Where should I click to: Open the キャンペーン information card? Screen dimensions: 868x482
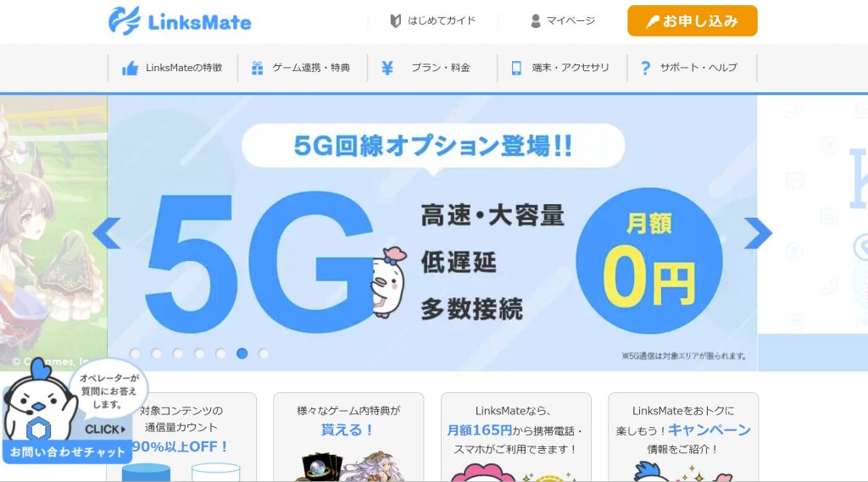pos(683,437)
